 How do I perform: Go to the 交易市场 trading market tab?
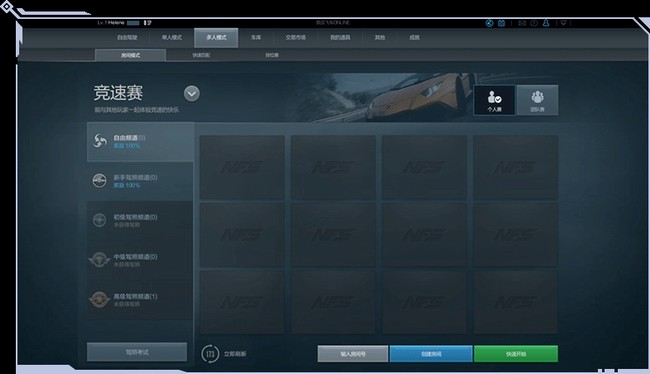pos(296,38)
